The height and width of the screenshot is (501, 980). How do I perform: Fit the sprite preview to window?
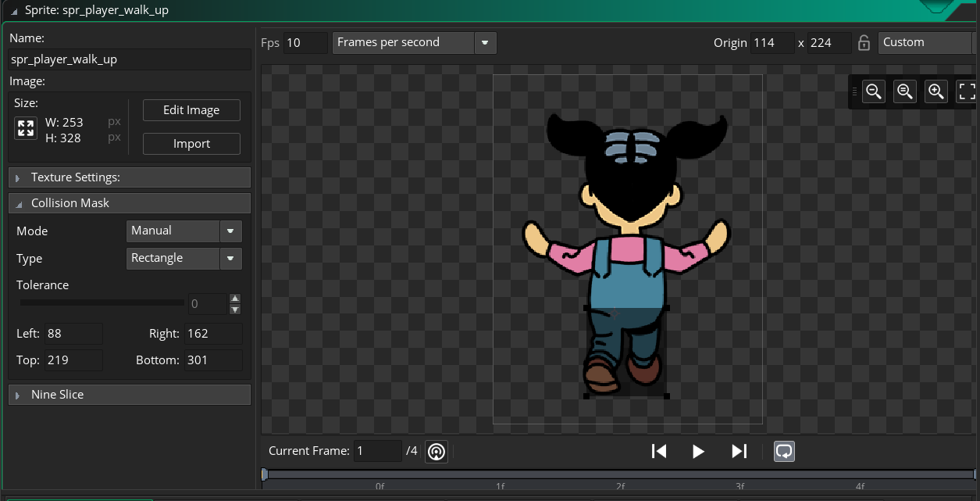tap(967, 91)
